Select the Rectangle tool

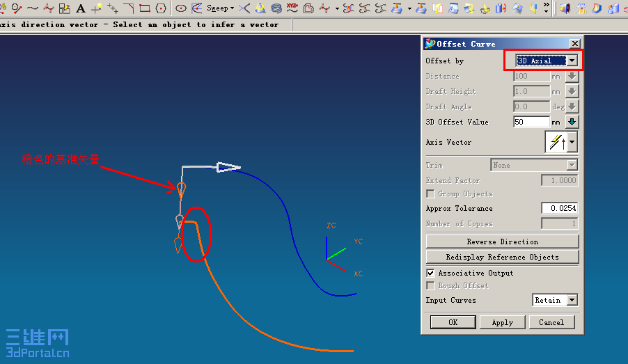(145, 8)
